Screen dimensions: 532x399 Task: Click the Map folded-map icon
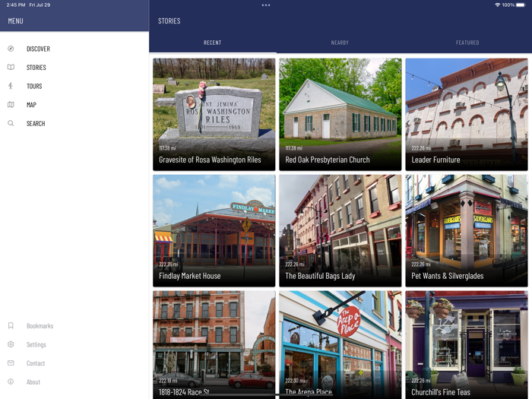[x=11, y=105]
